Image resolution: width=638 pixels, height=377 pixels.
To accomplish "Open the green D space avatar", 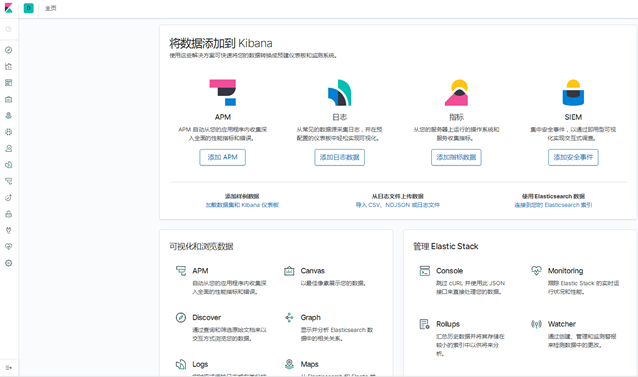I will pyautogui.click(x=28, y=8).
